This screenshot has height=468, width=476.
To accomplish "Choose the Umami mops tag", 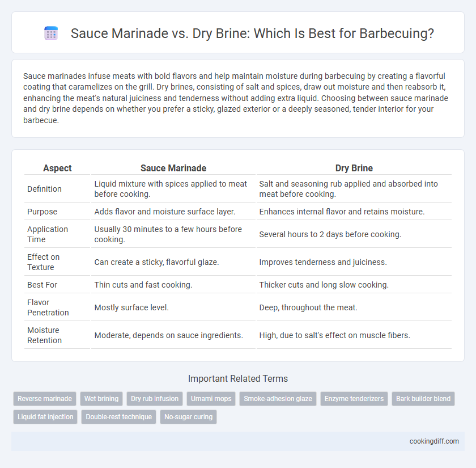I will tap(211, 399).
